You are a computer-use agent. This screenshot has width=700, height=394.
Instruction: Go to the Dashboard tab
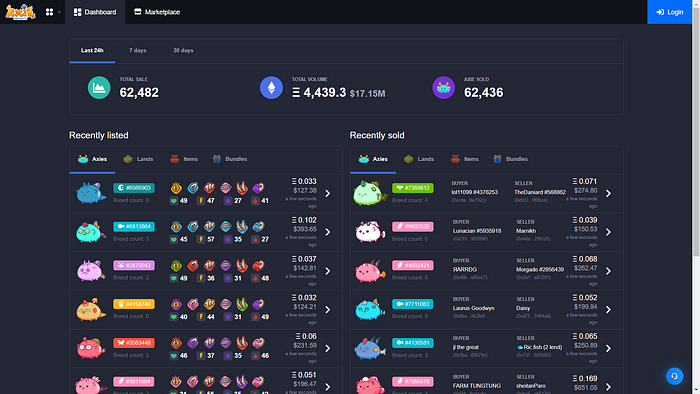point(95,12)
